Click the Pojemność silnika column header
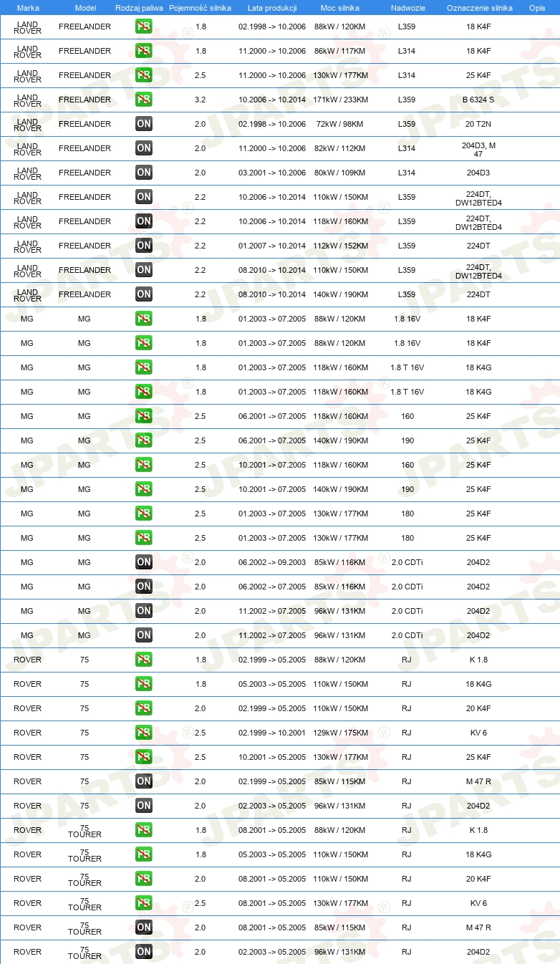This screenshot has height=964, width=560. [x=200, y=8]
